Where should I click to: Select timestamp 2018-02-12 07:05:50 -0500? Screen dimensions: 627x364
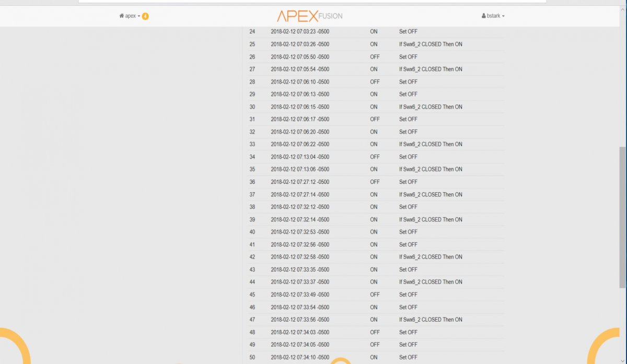[300, 57]
